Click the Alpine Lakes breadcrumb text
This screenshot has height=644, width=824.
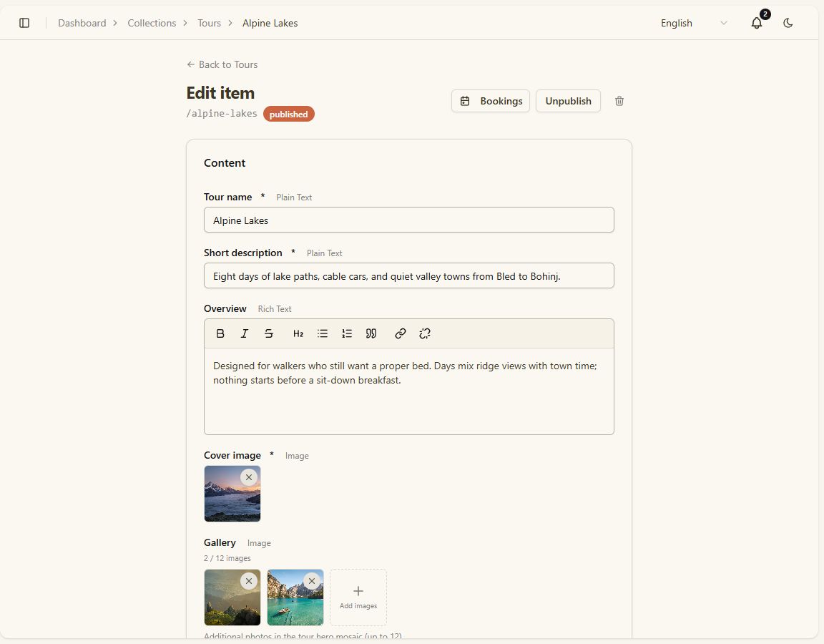(270, 23)
